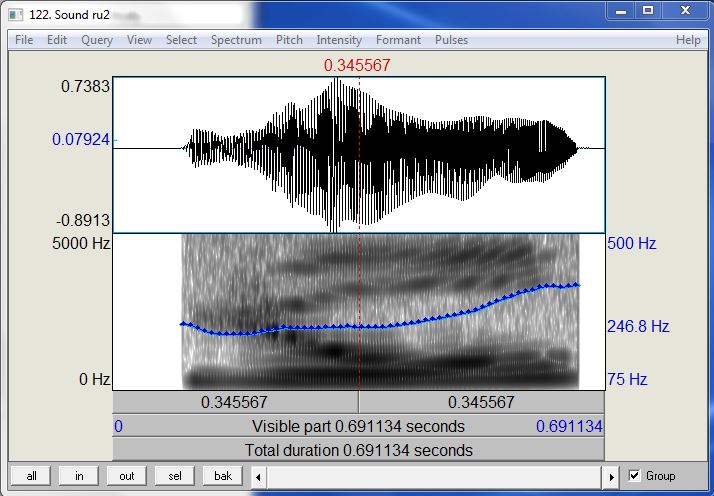This screenshot has width=714, height=496.
Task: Click the red cursor time 0.345567 label
Action: pos(357,65)
